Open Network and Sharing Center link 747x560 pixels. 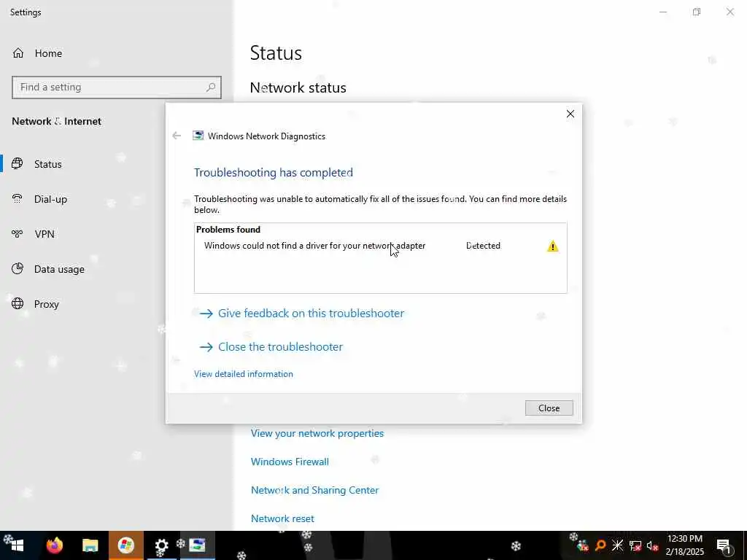pyautogui.click(x=315, y=490)
